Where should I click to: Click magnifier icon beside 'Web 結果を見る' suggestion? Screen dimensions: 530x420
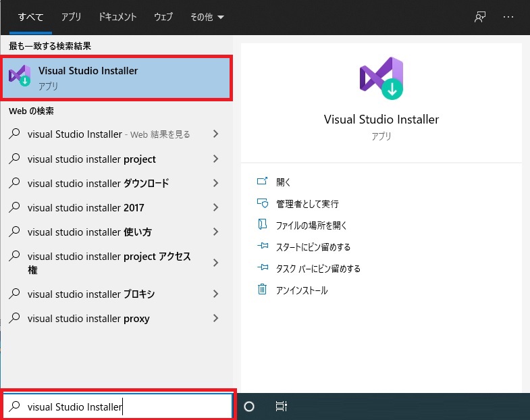[14, 134]
